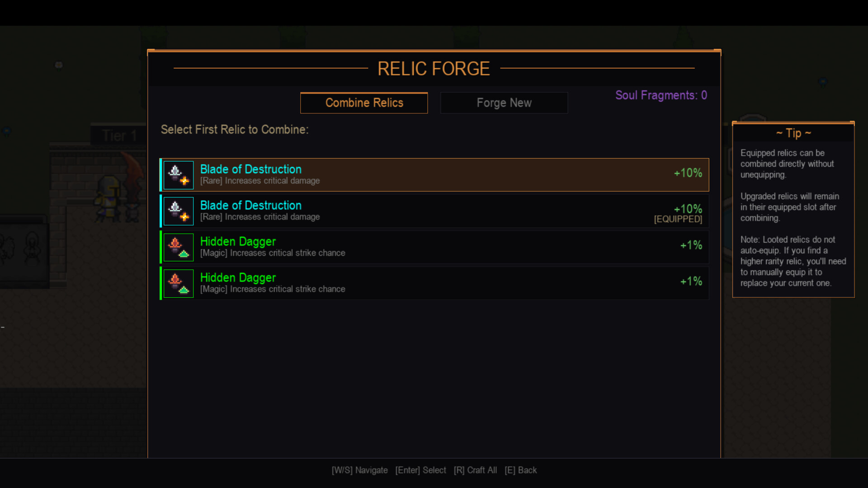The height and width of the screenshot is (488, 868).
Task: Switch to the Forge New tab
Action: coord(504,103)
